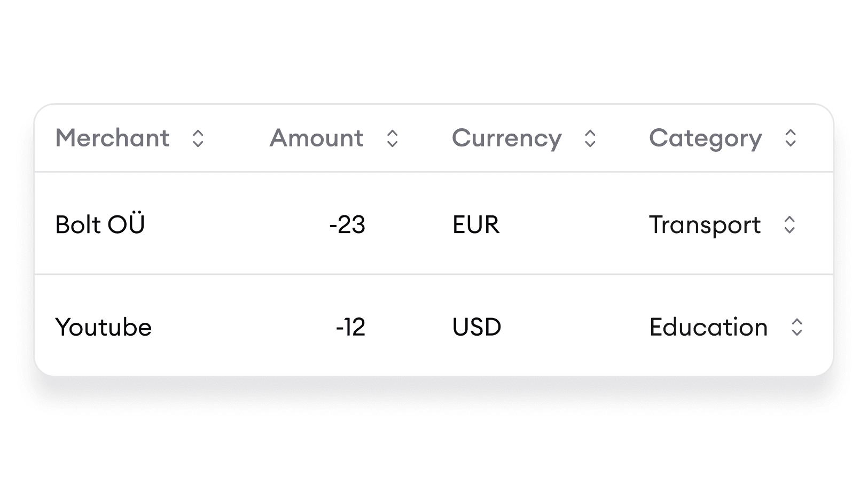
Task: Sort the table by Merchant column
Action: [x=112, y=139]
